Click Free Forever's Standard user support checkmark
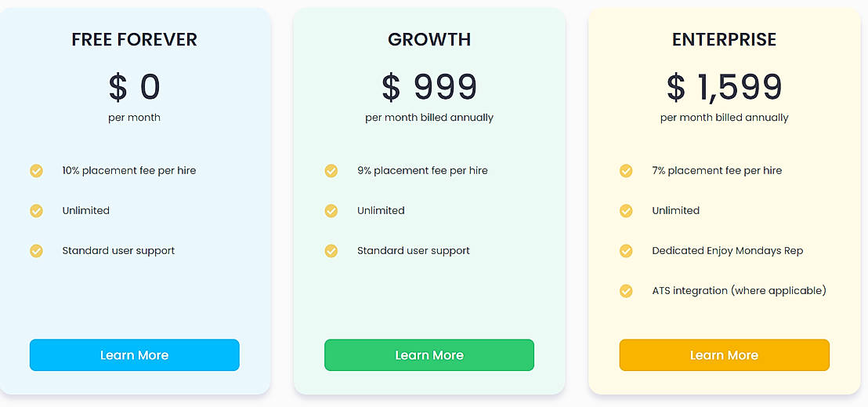 pos(36,251)
